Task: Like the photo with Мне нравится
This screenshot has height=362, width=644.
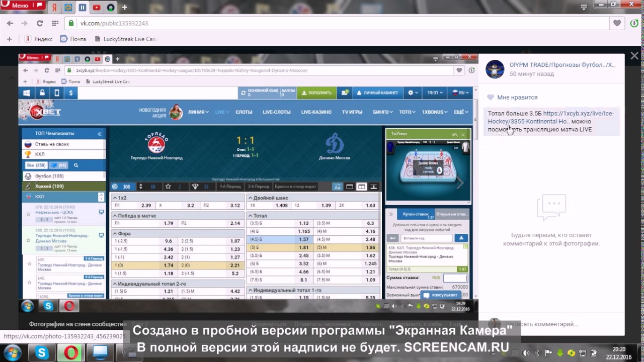Action: click(512, 98)
